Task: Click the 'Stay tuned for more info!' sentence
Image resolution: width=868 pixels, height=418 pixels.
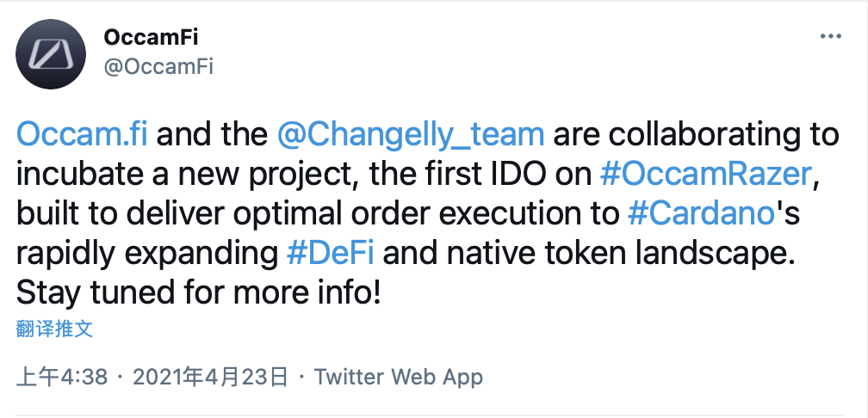Action: click(199, 293)
